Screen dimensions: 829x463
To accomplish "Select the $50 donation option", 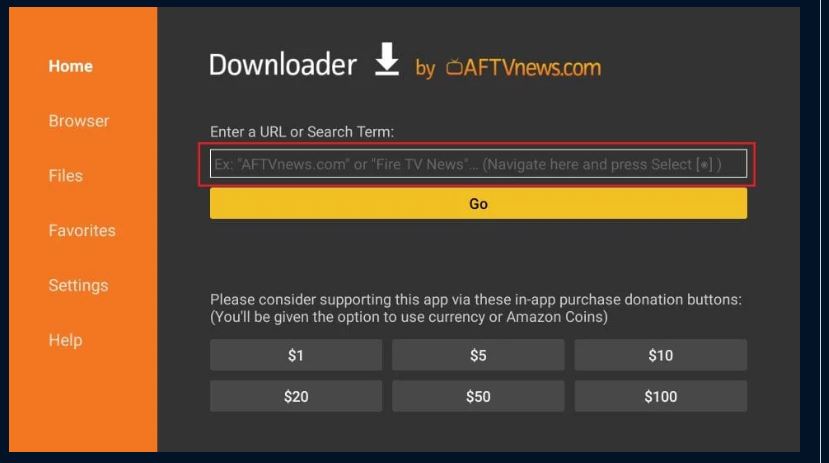I will click(x=478, y=396).
